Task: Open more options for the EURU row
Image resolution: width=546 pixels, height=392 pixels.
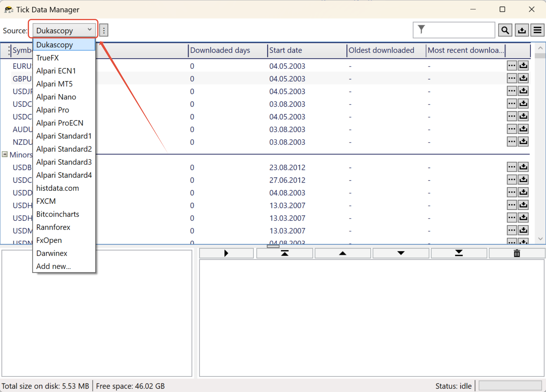Action: [x=512, y=65]
